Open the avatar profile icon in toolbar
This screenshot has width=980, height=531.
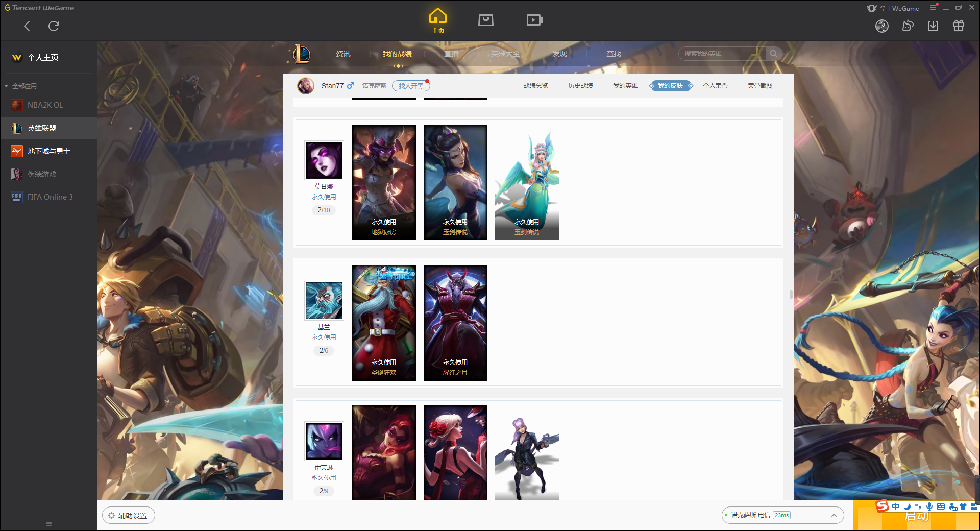click(882, 26)
